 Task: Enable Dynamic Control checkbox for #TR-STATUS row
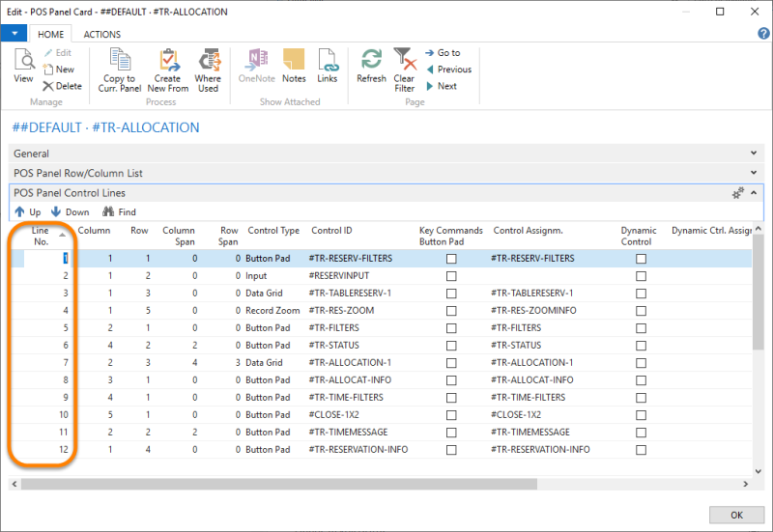[640, 346]
